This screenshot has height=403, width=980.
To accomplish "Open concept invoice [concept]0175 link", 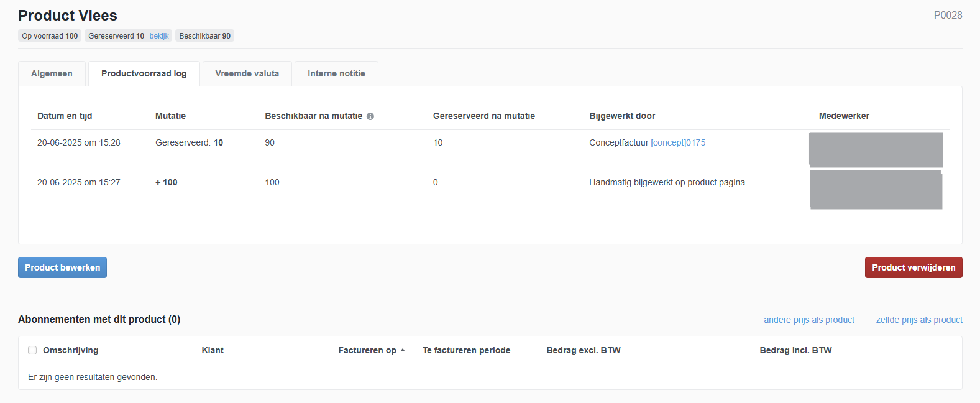I will 678,142.
